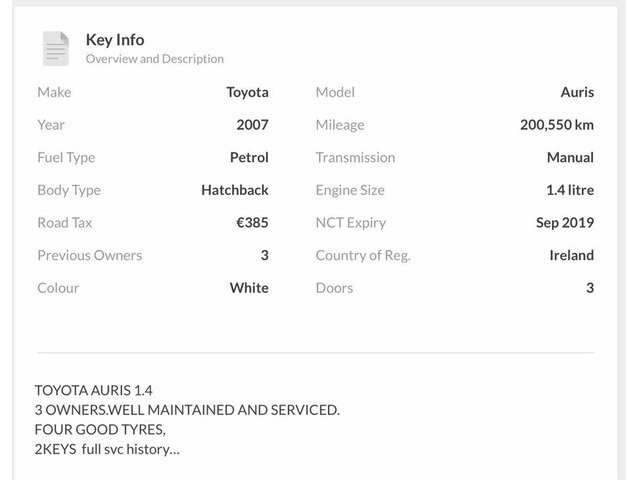Select the Toyota make value

247,92
